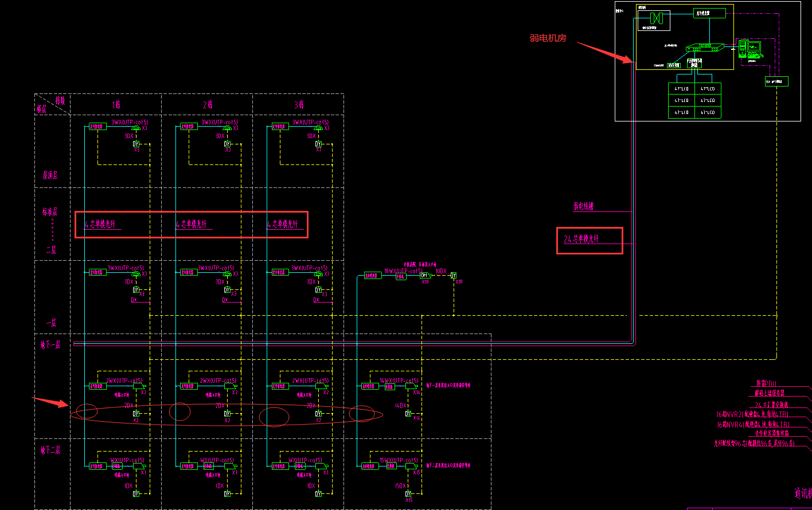Select the '16路NVR2' equipment label
Screen dimensions: 812x510
752,414
